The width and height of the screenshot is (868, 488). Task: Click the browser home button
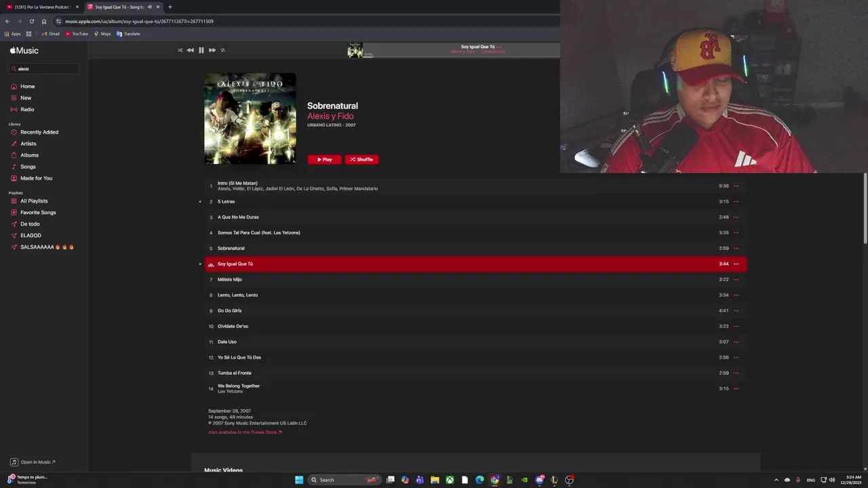[x=44, y=21]
